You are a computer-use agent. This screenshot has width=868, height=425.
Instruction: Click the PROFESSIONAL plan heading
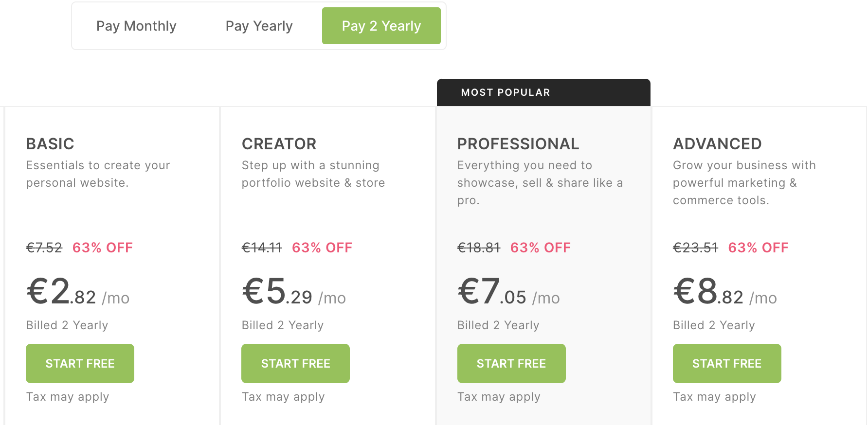[518, 144]
